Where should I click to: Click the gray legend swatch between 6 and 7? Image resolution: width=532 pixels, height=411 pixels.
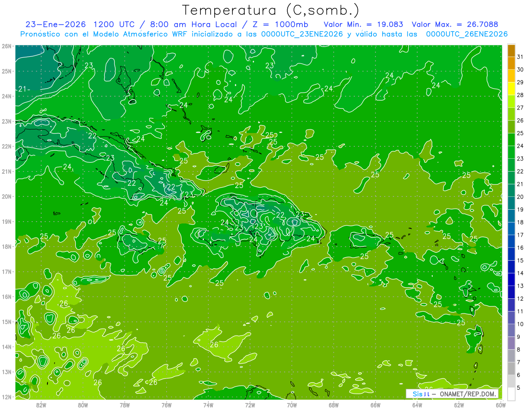(x=511, y=368)
